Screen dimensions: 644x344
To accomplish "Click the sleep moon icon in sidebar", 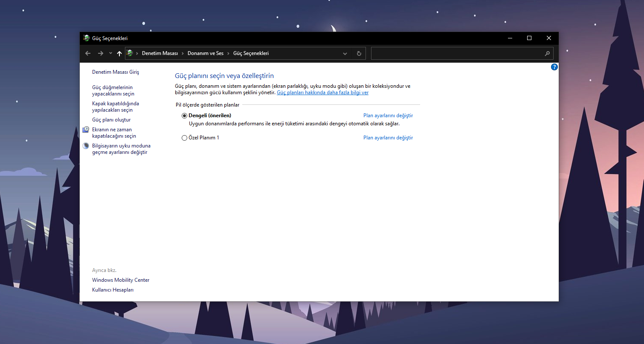I will (86, 146).
